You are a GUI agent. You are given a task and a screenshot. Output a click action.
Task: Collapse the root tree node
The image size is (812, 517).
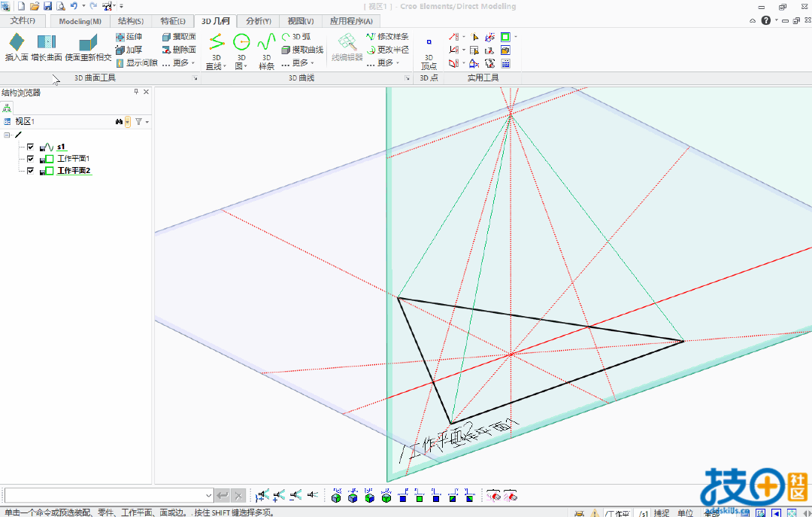tap(7, 135)
